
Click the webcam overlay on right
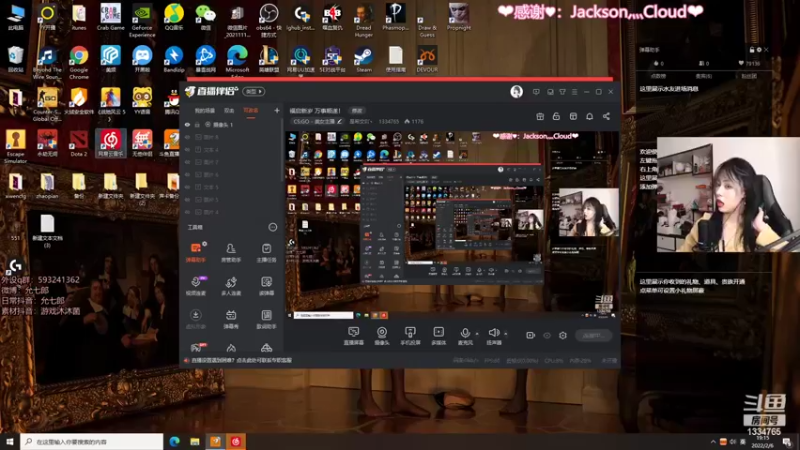click(x=728, y=194)
